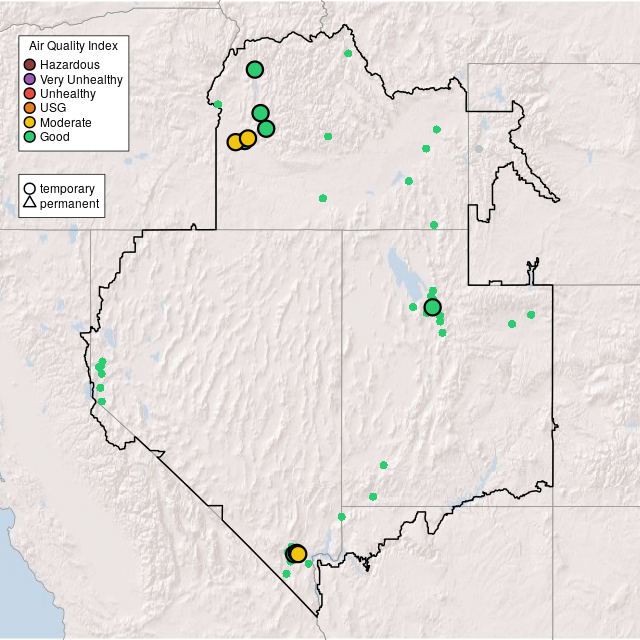
Task: Click the Unhealthy red legend circle
Action: [30, 93]
